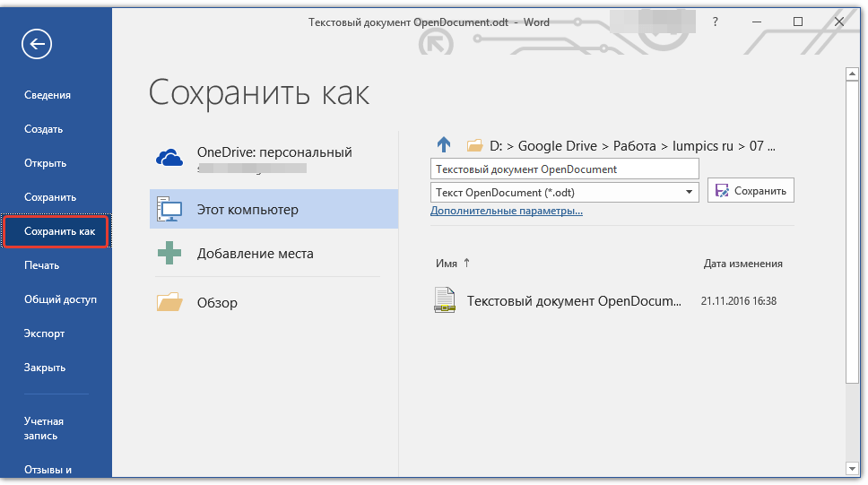Click the Обзор folder icon

point(169,302)
